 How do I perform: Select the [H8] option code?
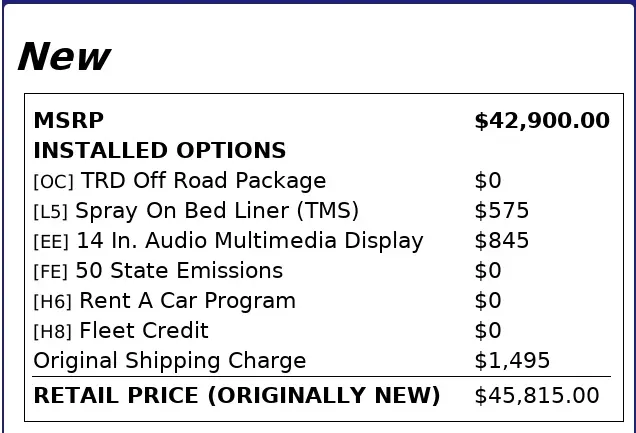(53, 332)
